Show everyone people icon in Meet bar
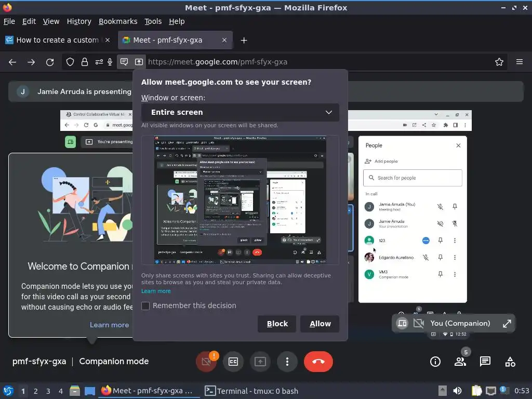The width and height of the screenshot is (532, 399). (x=460, y=362)
